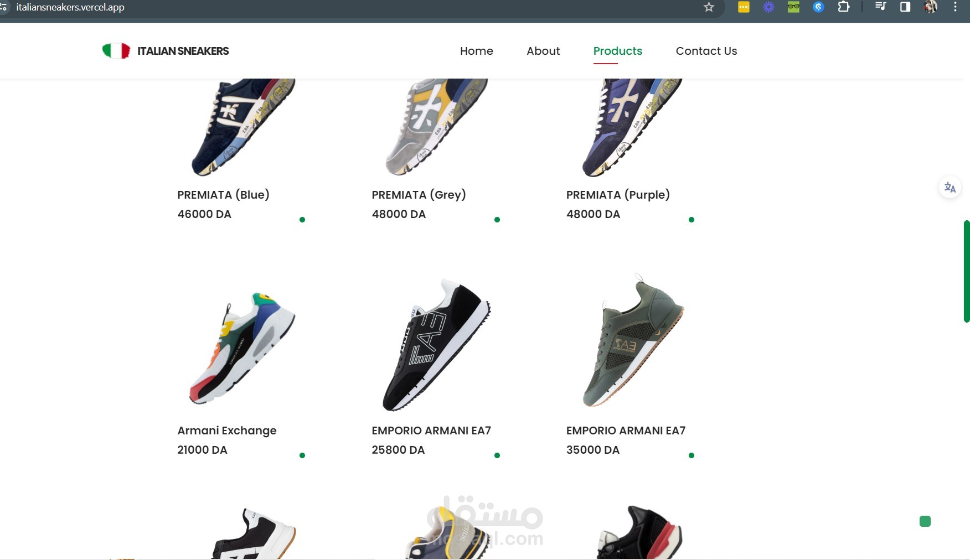Click the green square button at bottom right

pos(925,521)
